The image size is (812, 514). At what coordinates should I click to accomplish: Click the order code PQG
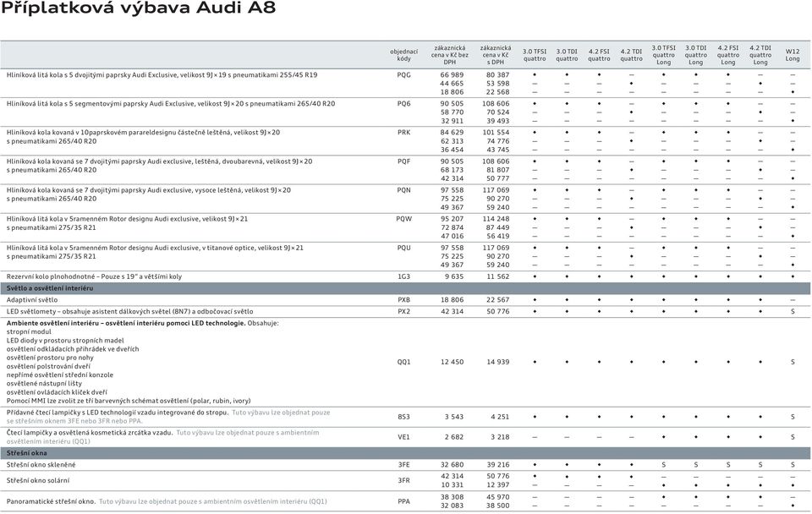[404, 75]
